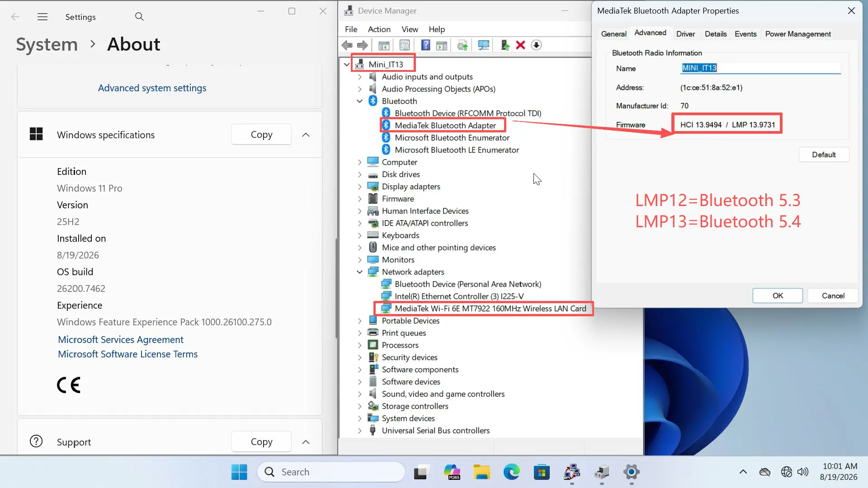Click the Properties toolbar icon in Device Manager
The height and width of the screenshot is (488, 868).
point(405,45)
